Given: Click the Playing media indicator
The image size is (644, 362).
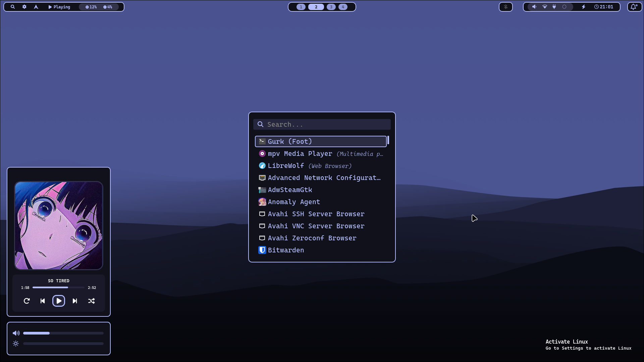Looking at the screenshot, I should (59, 7).
